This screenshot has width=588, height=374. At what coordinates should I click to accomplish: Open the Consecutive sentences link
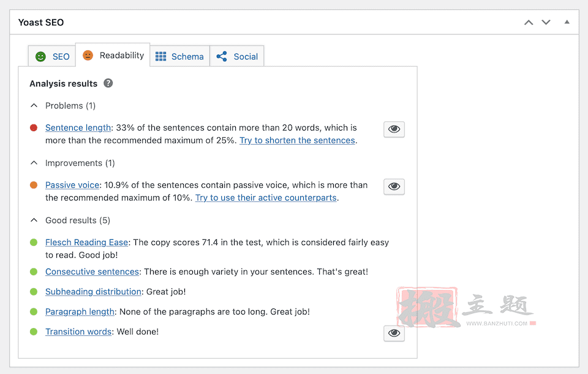coord(92,272)
